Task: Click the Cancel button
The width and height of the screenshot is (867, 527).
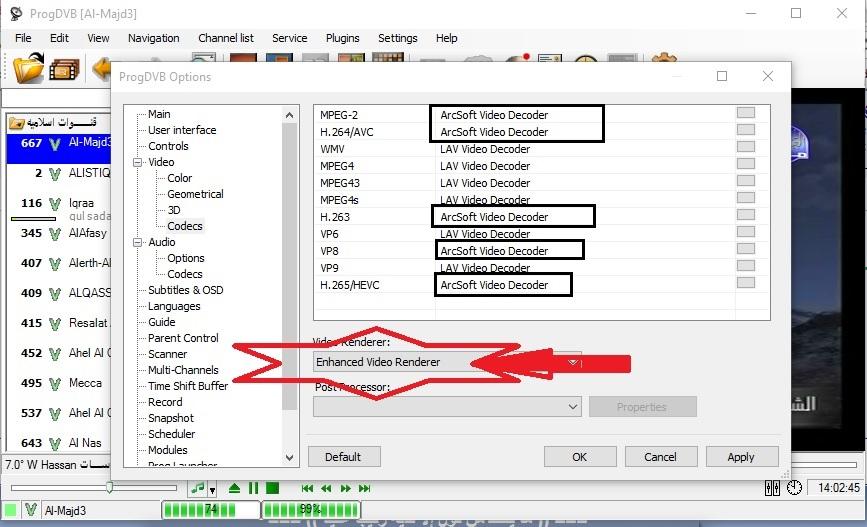Action: click(x=660, y=457)
